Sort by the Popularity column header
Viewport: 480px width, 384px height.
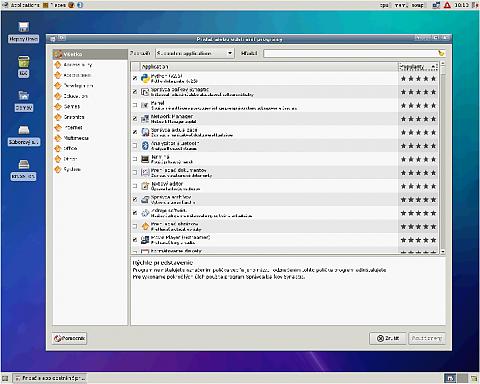pyautogui.click(x=418, y=67)
